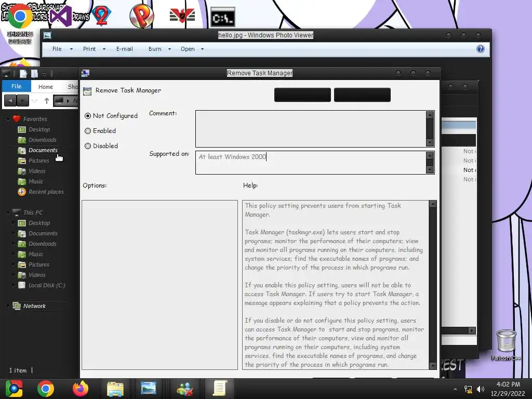
Task: Expand Local Disk (C:) node
Action: [14, 285]
